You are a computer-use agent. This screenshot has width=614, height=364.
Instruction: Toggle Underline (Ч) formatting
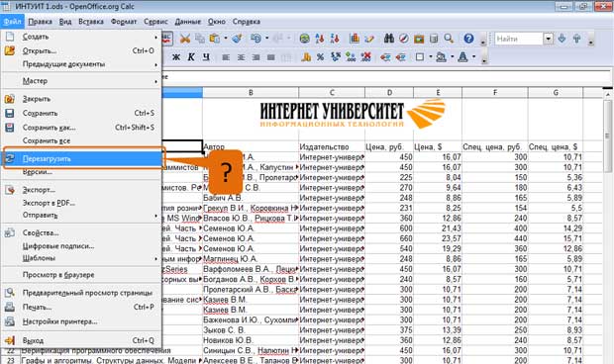(x=206, y=57)
